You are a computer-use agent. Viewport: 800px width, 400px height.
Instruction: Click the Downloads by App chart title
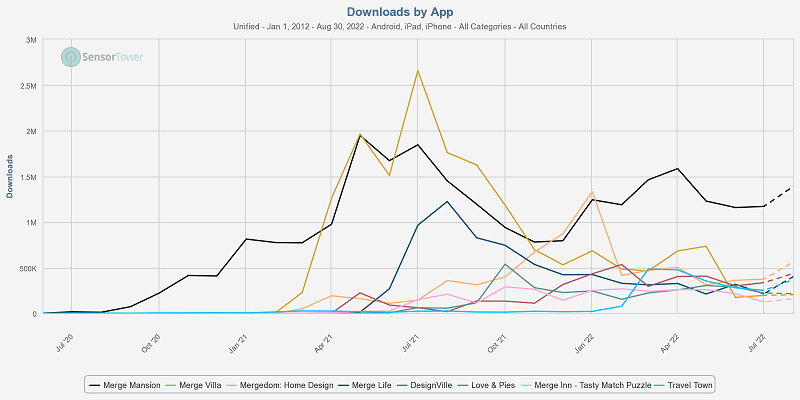pyautogui.click(x=400, y=12)
